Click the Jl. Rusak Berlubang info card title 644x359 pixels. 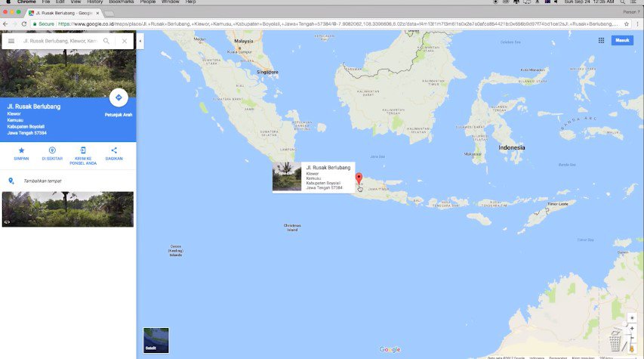pyautogui.click(x=328, y=168)
